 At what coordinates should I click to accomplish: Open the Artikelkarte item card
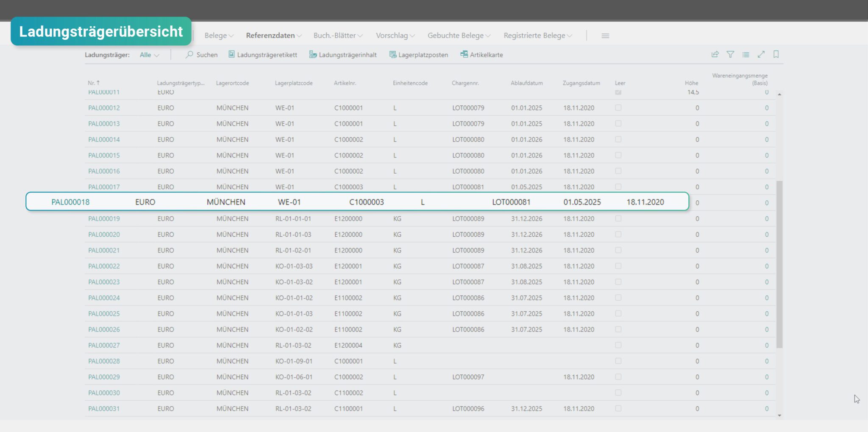481,55
